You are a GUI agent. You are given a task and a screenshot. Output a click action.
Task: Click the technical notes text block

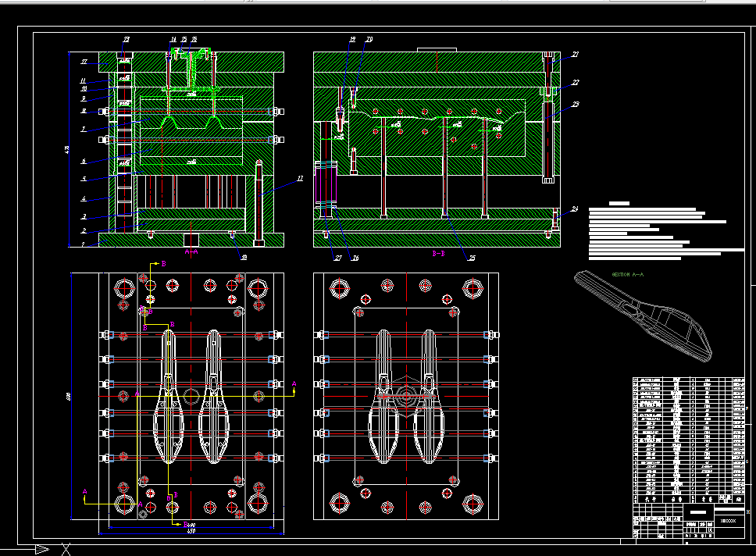pyautogui.click(x=666, y=231)
